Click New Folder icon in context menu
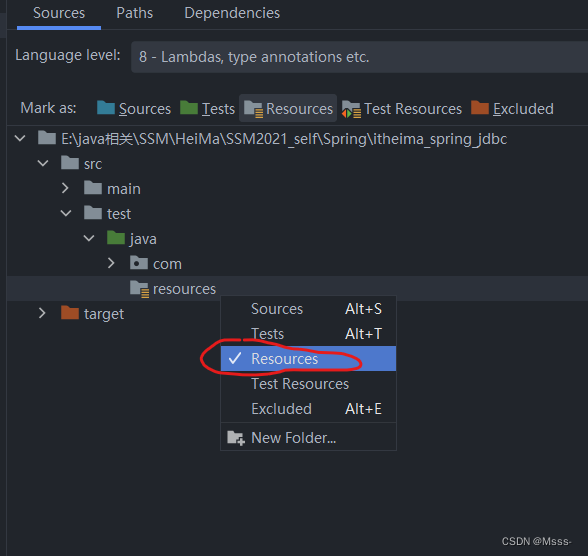 click(236, 438)
